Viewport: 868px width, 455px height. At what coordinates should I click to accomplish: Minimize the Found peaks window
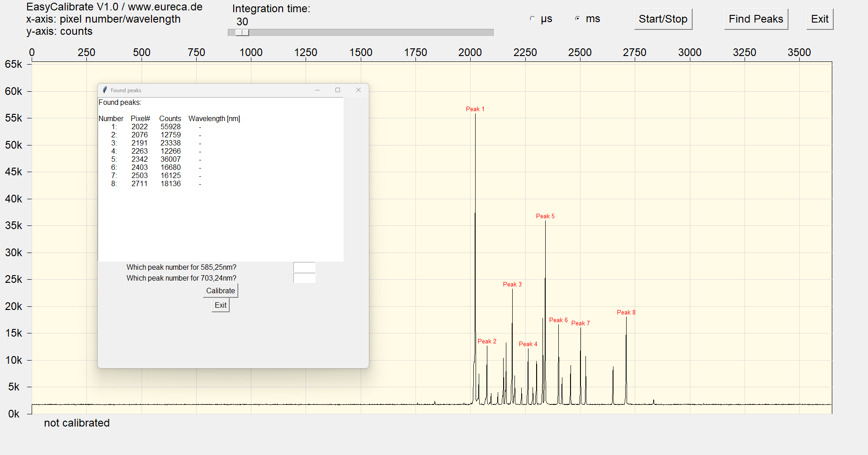coord(317,90)
